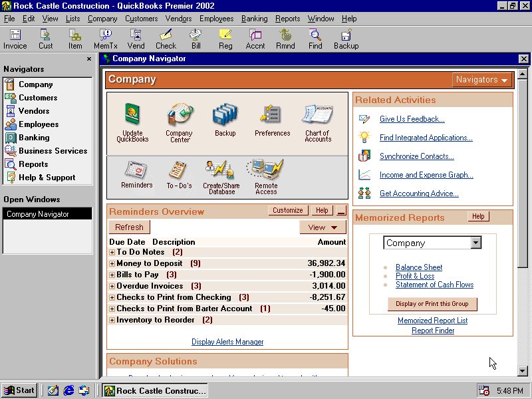
Task: Open the Rmnd reminders toolbar icon
Action: click(x=285, y=39)
